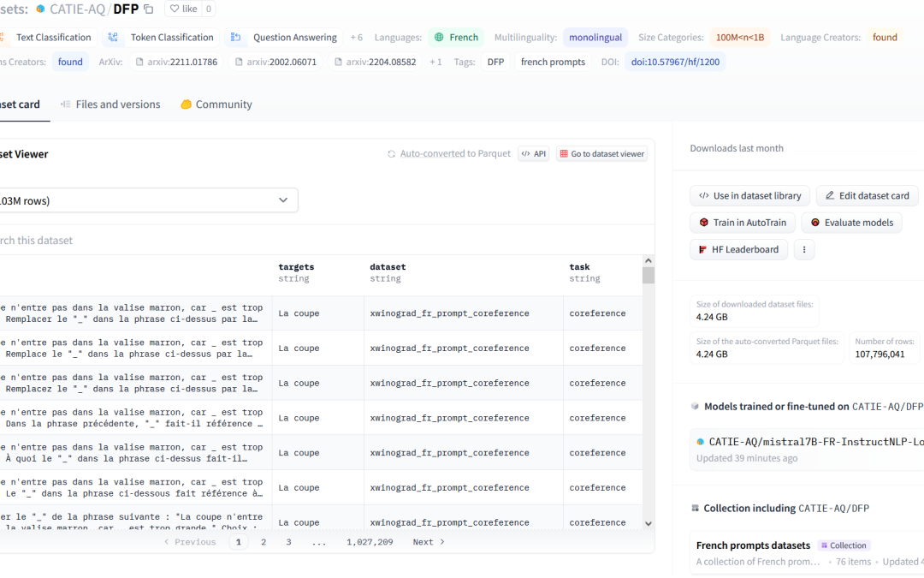The image size is (924, 578).
Task: Expand the +1 additional ArXiv tags
Action: [x=435, y=62]
